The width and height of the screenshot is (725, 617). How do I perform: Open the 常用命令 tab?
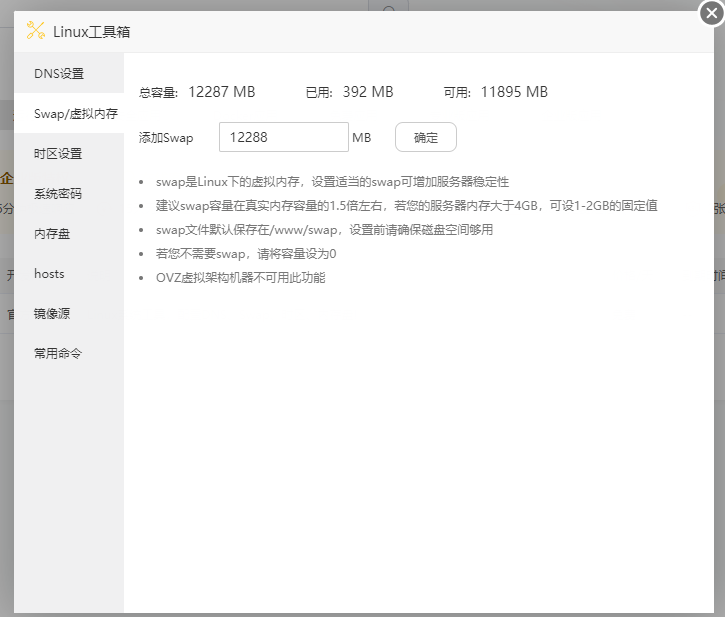[69, 353]
